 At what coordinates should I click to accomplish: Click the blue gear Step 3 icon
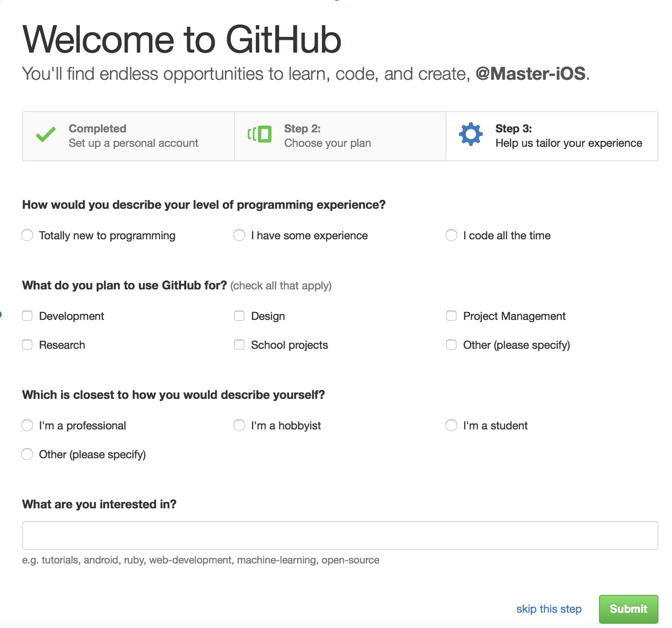[471, 134]
